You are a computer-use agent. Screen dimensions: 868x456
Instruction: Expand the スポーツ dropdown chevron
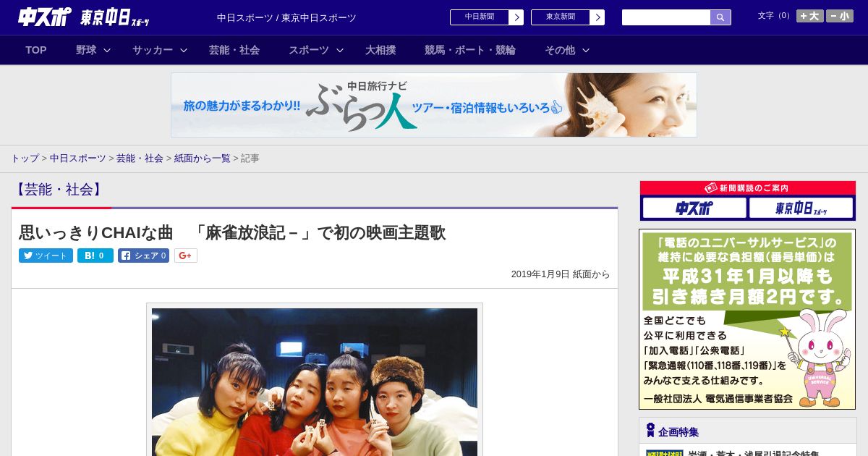340,50
